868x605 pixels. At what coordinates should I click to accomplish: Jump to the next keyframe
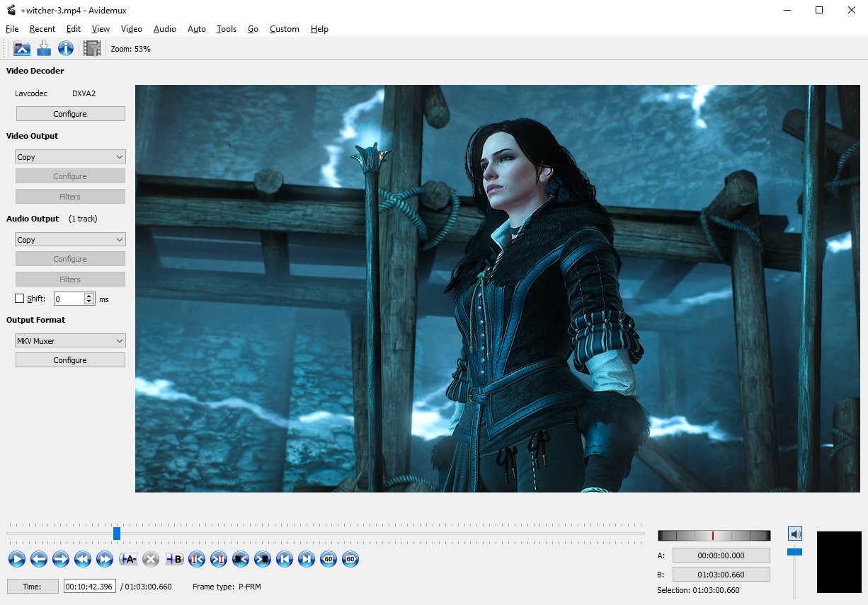[105, 559]
